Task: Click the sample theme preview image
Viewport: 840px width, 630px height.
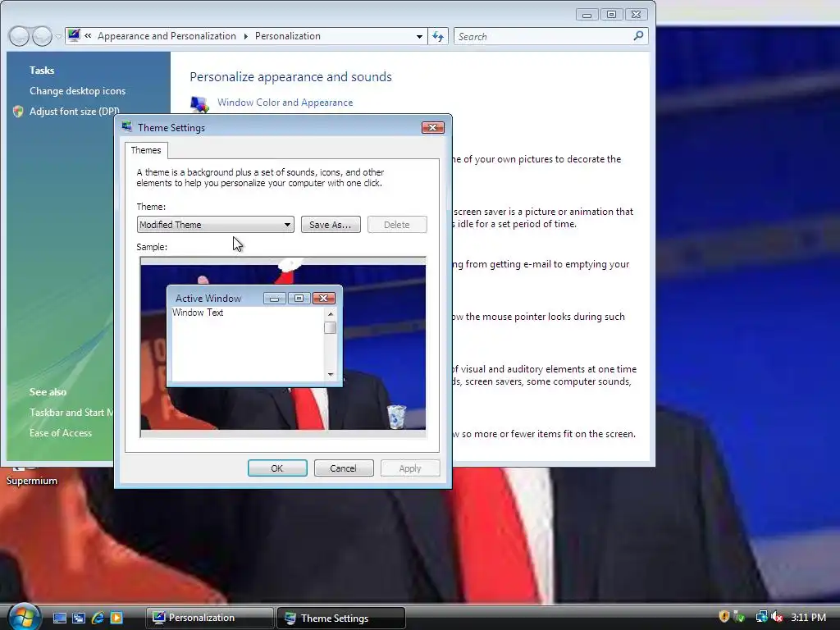Action: [x=283, y=347]
